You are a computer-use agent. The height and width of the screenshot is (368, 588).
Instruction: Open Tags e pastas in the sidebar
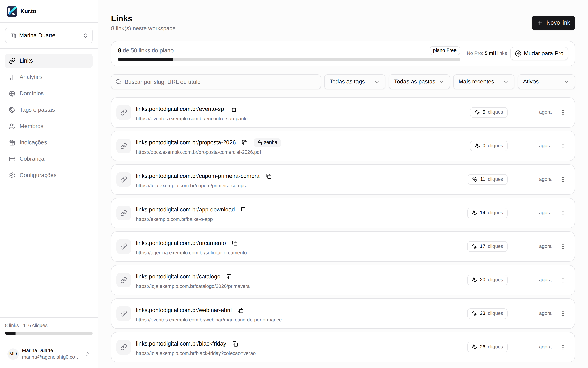(x=49, y=110)
